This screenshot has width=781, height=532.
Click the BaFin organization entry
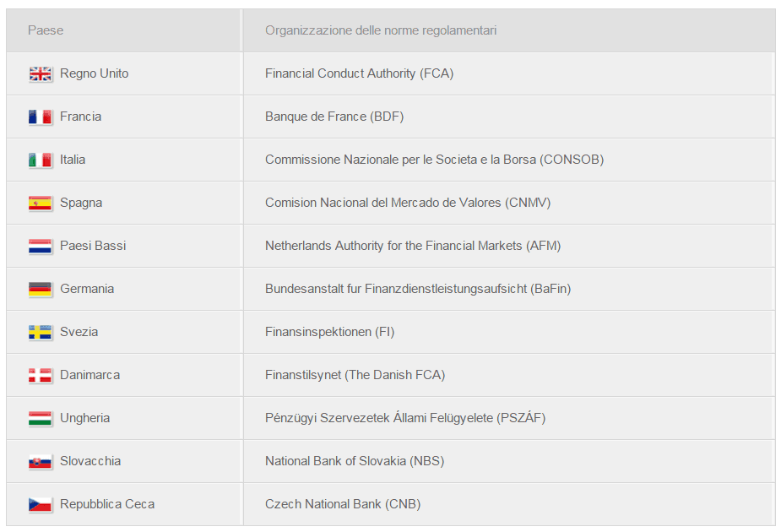tap(418, 289)
